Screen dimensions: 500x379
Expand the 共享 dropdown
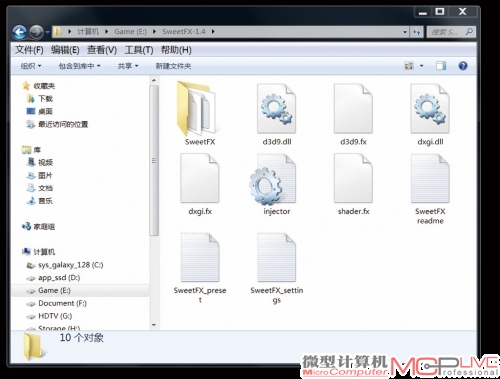click(x=128, y=66)
